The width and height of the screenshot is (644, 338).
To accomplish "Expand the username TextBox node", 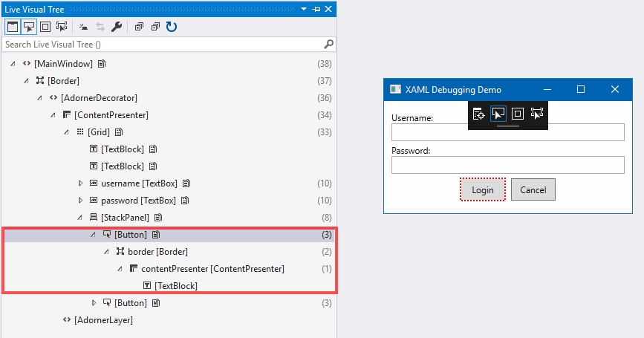I will (80, 183).
